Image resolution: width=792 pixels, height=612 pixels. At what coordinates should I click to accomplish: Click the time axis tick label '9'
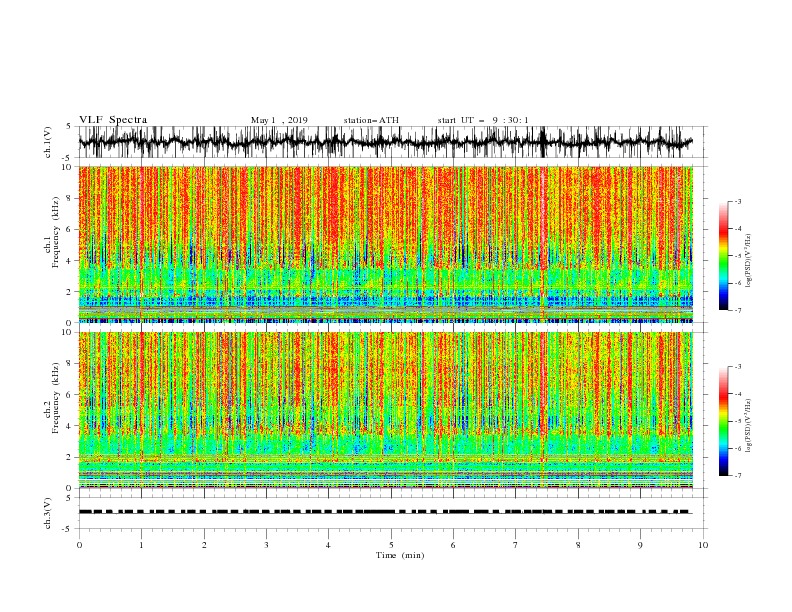(640, 545)
